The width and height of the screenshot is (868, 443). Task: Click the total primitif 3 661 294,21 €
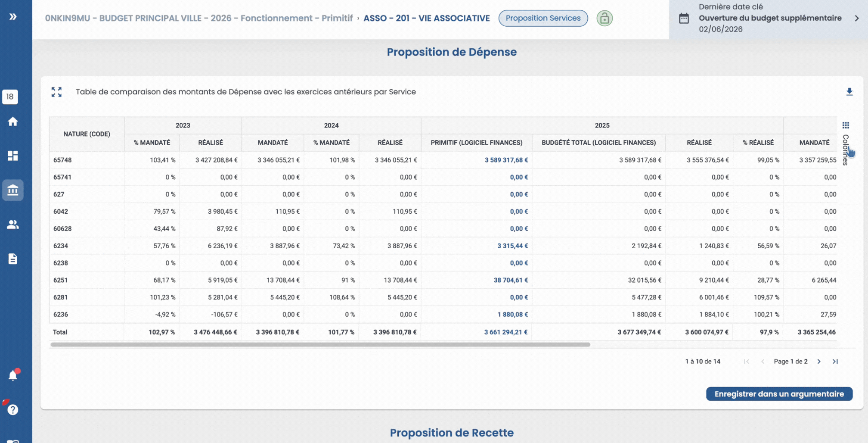(505, 332)
